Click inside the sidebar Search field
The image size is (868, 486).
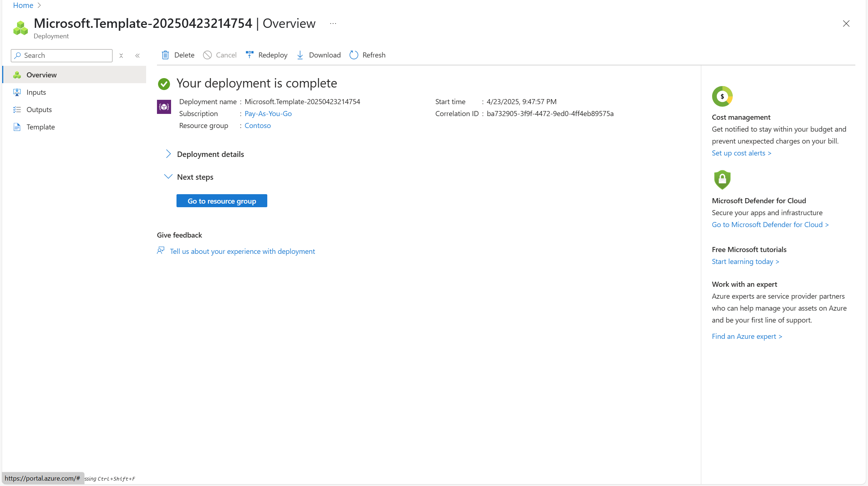(x=61, y=55)
